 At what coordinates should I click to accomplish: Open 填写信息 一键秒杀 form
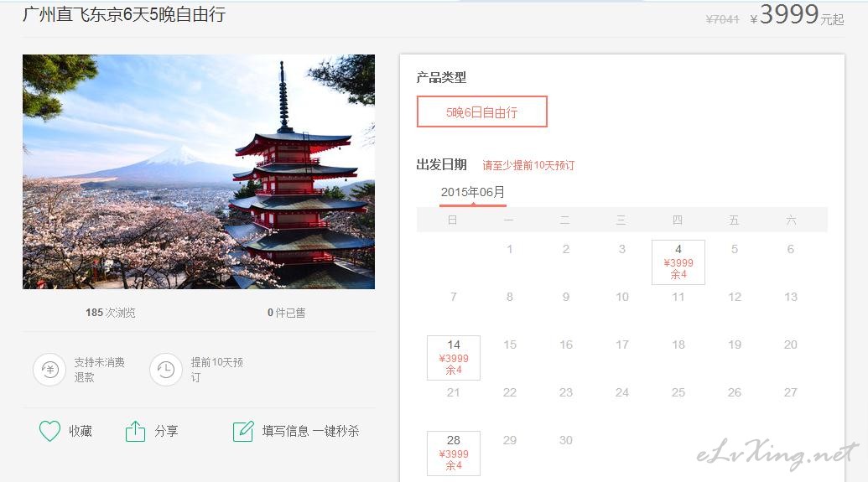point(310,431)
